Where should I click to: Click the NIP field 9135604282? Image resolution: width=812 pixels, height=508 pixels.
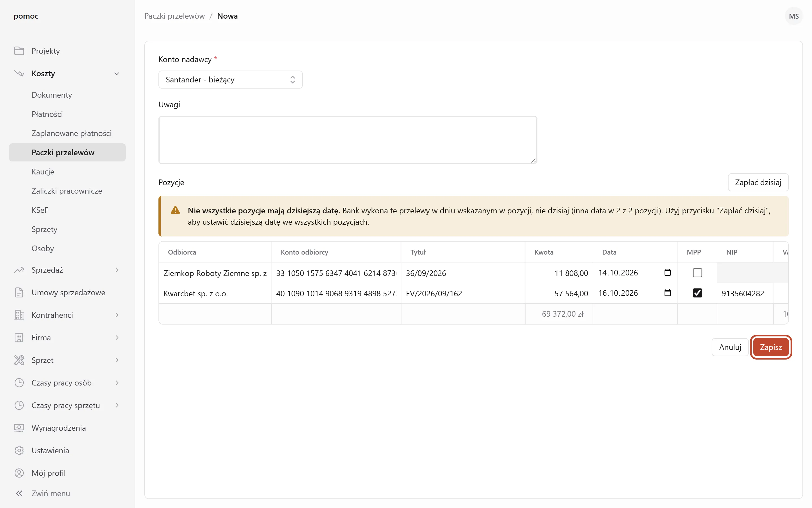745,293
